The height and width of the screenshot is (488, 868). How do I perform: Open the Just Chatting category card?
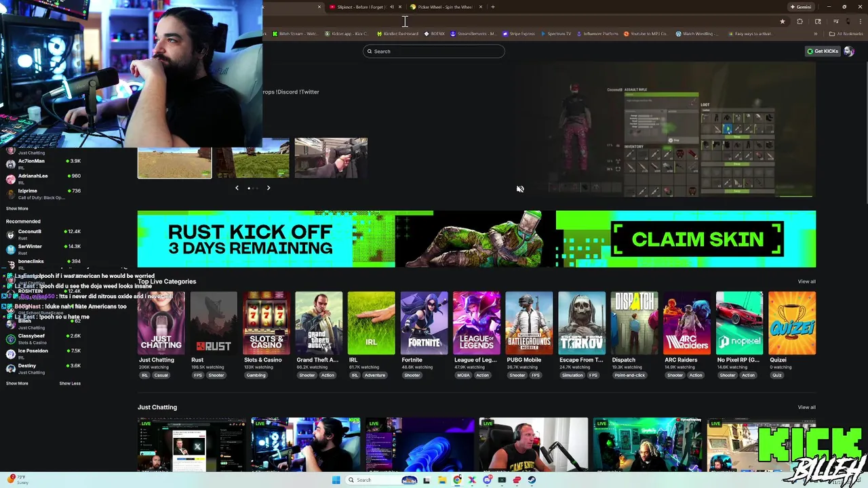(x=161, y=323)
